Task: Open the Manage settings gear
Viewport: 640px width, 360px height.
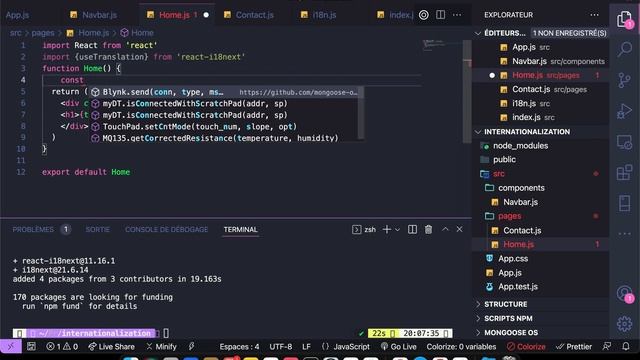Action: (x=624, y=324)
